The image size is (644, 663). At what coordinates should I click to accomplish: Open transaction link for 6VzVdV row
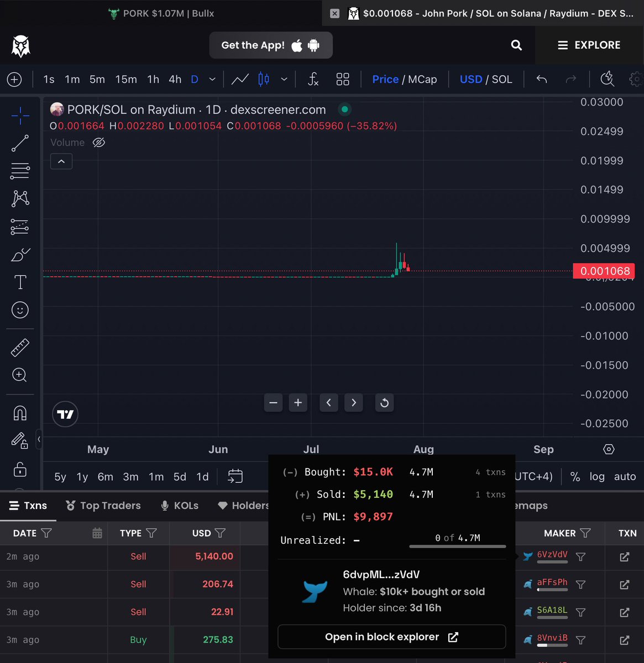(x=625, y=557)
